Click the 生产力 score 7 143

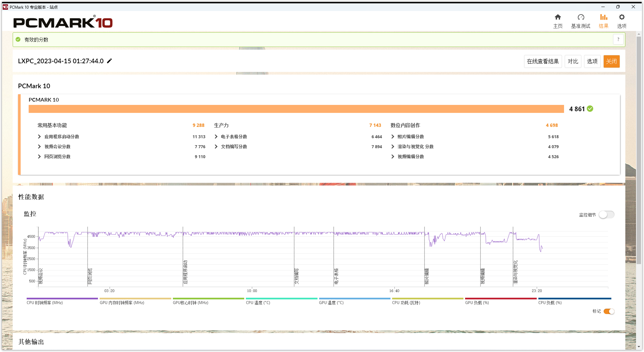375,125
